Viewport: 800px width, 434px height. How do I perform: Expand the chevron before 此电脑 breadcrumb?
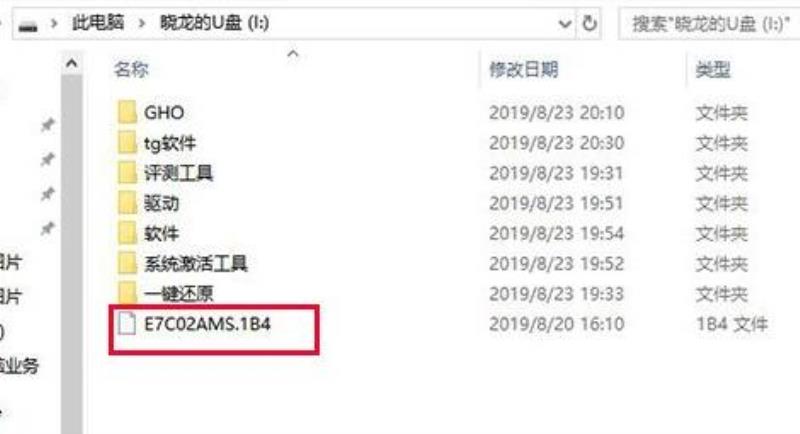[54, 23]
